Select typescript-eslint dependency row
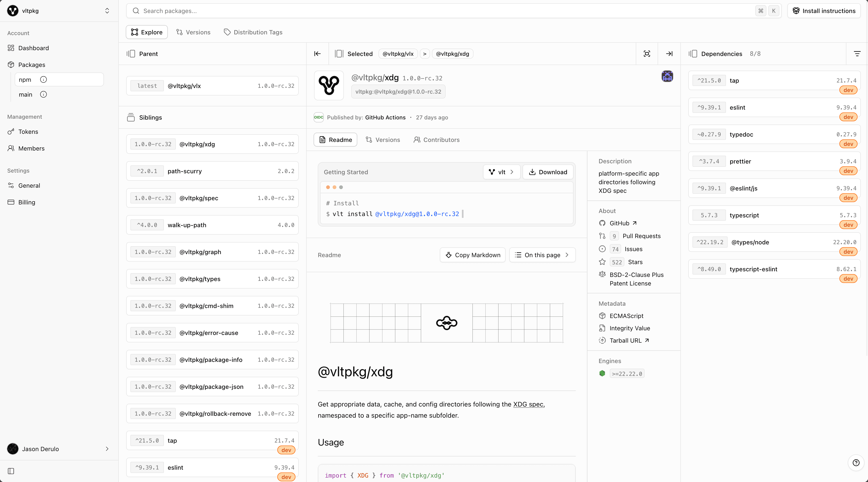 pos(774,269)
